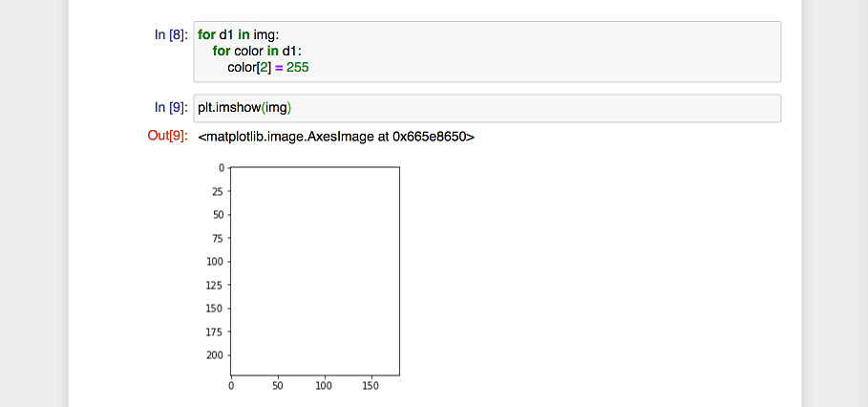This screenshot has width=868, height=407.
Task: Click the y-axis tick label 100
Action: point(214,261)
